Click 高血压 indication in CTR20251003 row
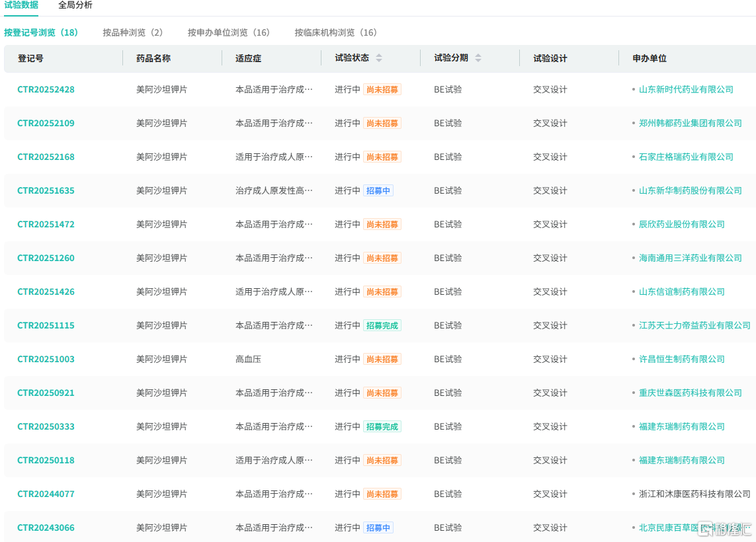756x542 pixels. coord(248,360)
